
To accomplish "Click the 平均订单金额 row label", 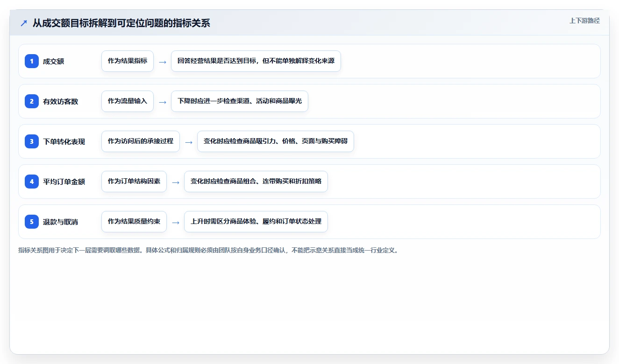I will point(64,182).
